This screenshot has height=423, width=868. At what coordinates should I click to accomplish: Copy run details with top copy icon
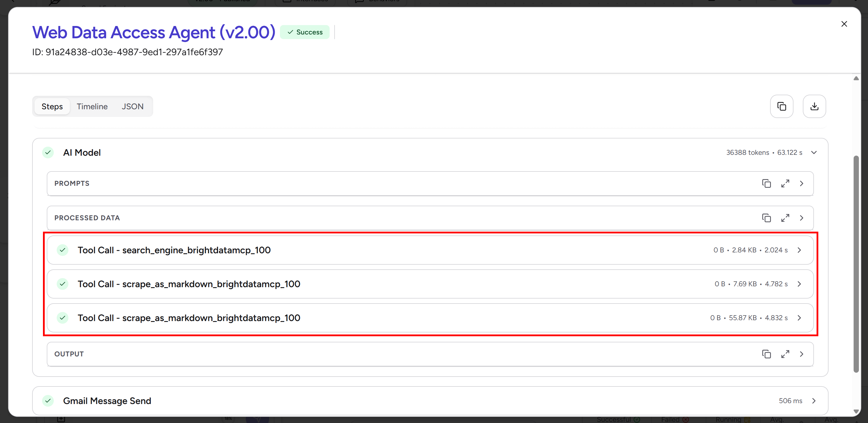pyautogui.click(x=782, y=106)
